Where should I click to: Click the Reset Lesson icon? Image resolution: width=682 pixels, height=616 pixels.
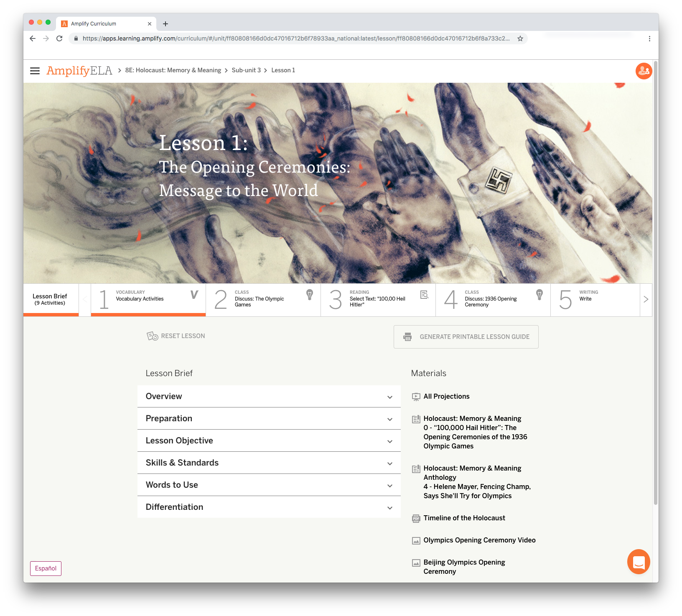152,336
